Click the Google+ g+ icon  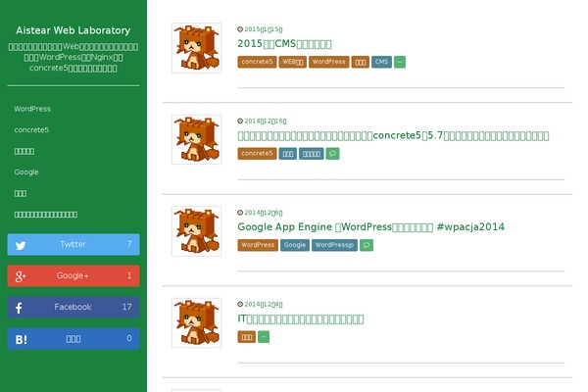pyautogui.click(x=21, y=276)
